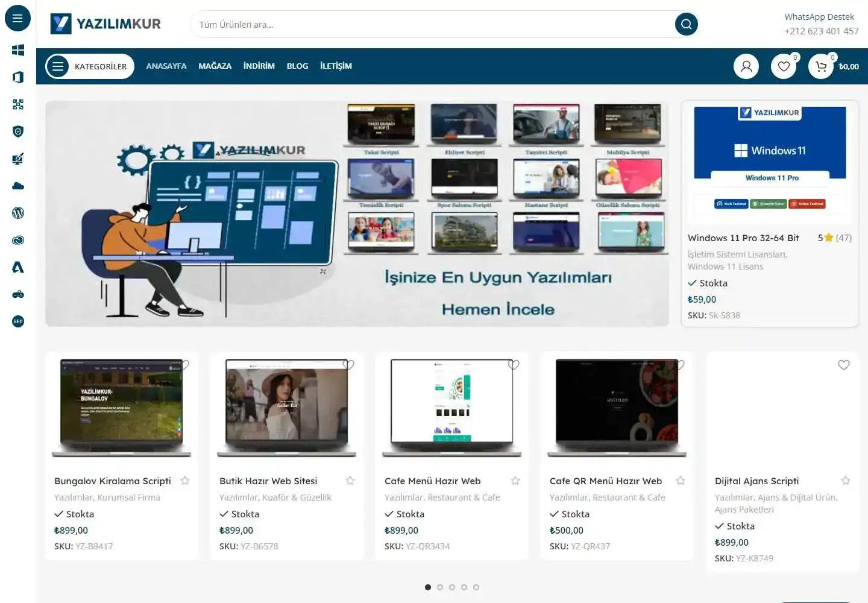The image size is (868, 603).
Task: Click the İşletim Sistemi Lisansları category link
Action: (x=737, y=254)
